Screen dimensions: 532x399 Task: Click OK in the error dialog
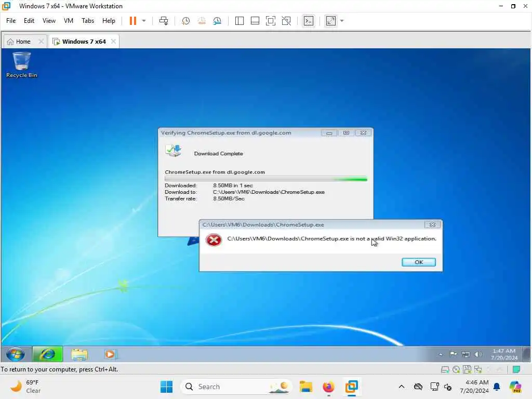(419, 262)
